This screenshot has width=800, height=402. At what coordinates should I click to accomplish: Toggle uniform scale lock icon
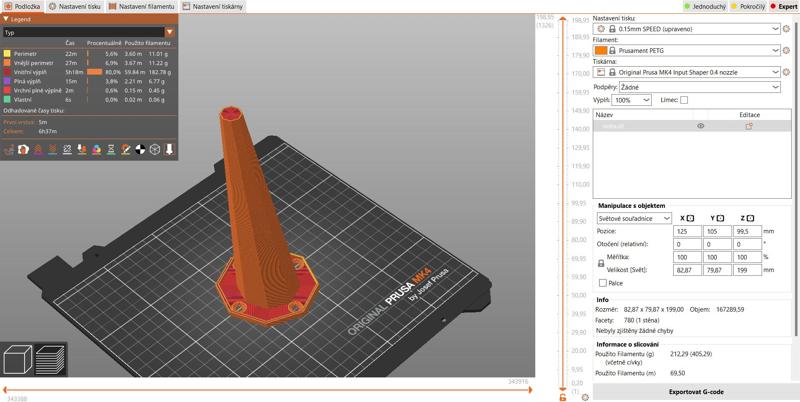tap(601, 264)
